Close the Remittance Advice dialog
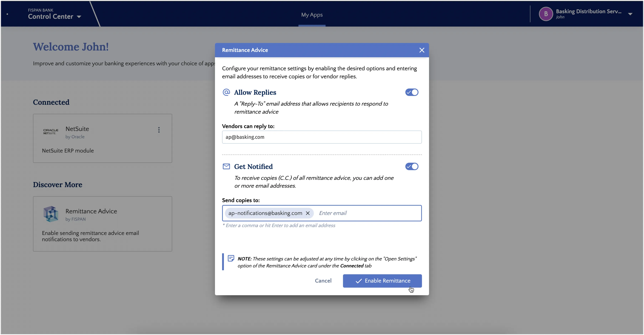 click(x=422, y=50)
